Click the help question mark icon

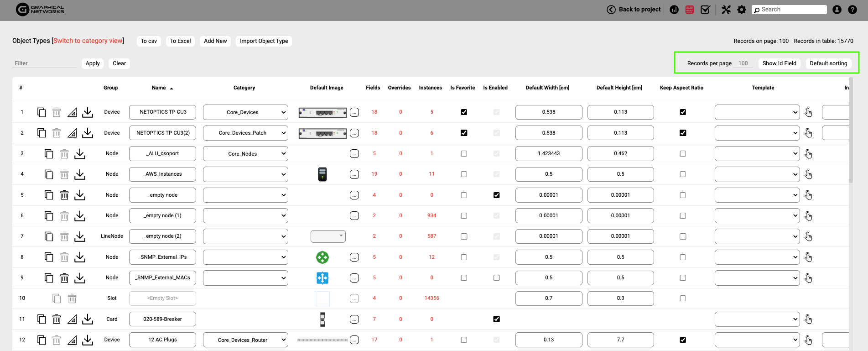(852, 10)
